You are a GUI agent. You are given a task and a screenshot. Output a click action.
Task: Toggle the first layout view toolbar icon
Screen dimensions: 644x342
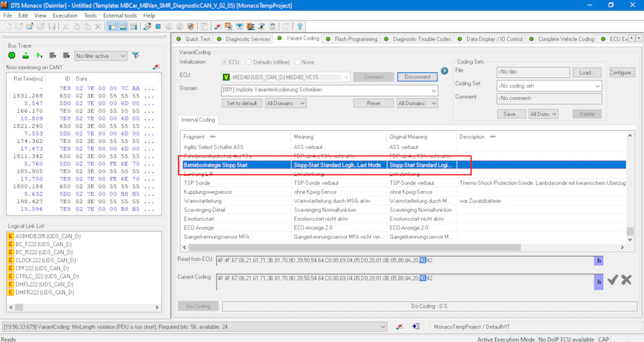click(112, 27)
